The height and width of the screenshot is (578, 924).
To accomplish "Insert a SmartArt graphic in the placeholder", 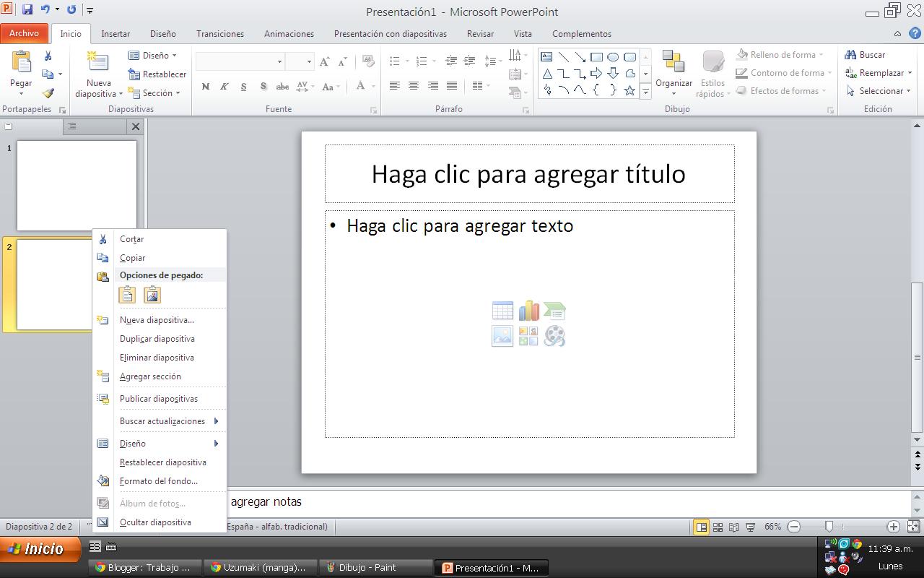I will pyautogui.click(x=554, y=309).
